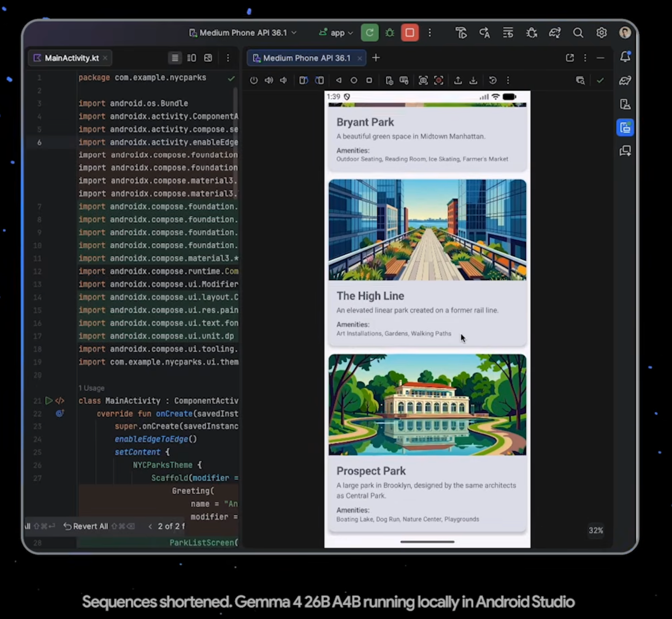Image resolution: width=672 pixels, height=619 pixels.
Task: Click the Debug app bug icon
Action: [390, 33]
